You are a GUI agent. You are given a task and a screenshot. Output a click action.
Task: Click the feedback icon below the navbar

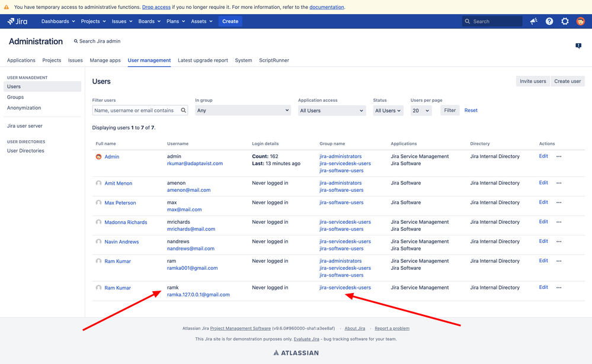click(578, 46)
